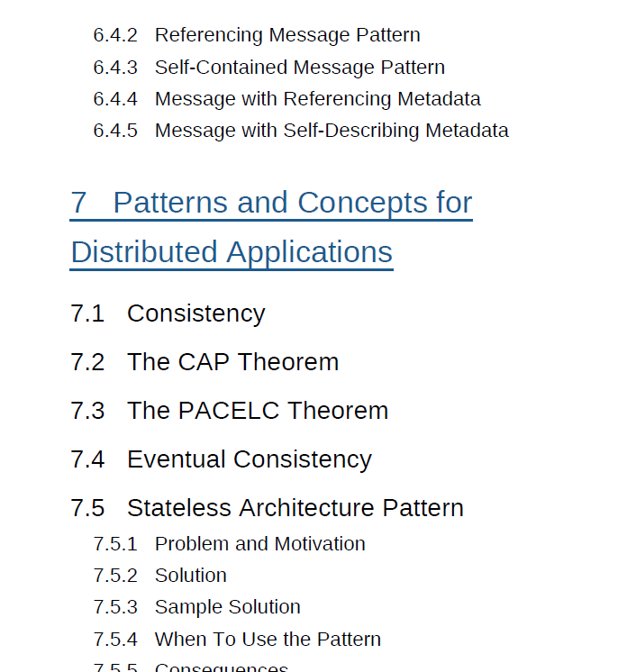Open The PACELC Theorem entry
Viewport: 627px width, 672px height.
coord(258,411)
